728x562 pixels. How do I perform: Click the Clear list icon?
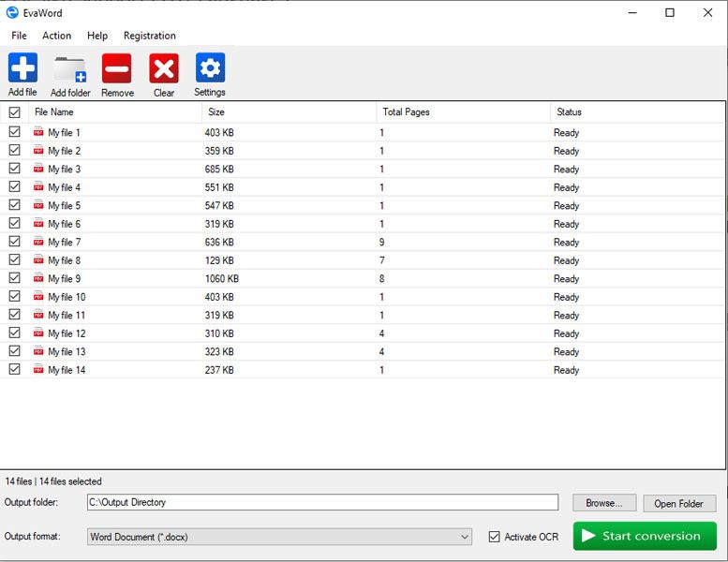pyautogui.click(x=164, y=68)
